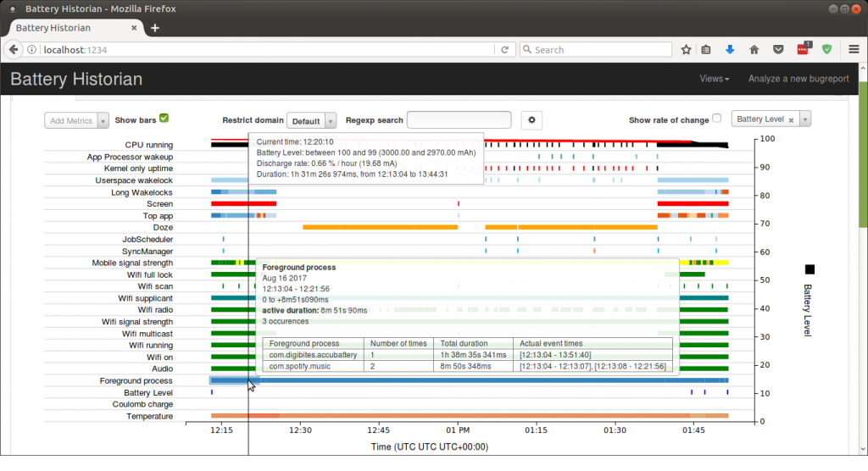The image size is (868, 471).
Task: Reload the page using the refresh icon
Action: coord(505,50)
